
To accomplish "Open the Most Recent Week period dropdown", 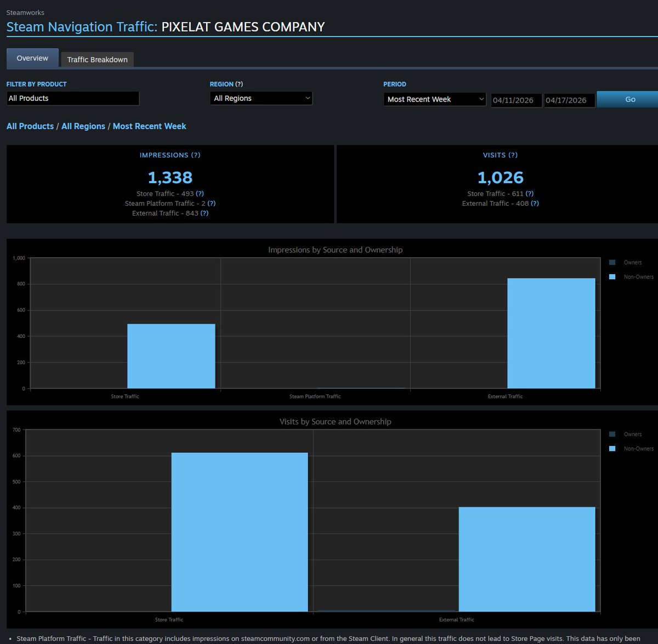I will (435, 99).
